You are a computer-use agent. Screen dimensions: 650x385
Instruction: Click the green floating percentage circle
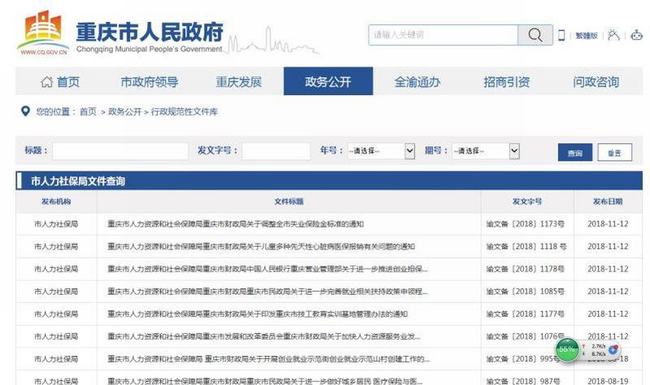[x=567, y=350]
